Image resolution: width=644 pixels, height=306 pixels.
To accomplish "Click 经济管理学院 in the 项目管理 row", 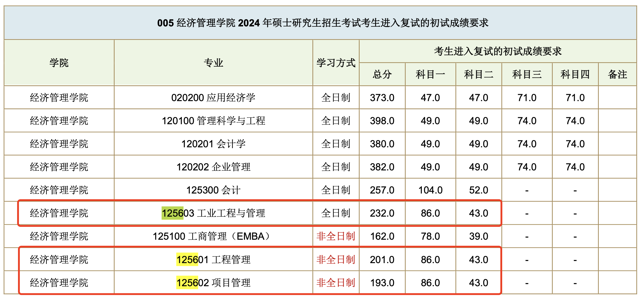I will point(59,283).
